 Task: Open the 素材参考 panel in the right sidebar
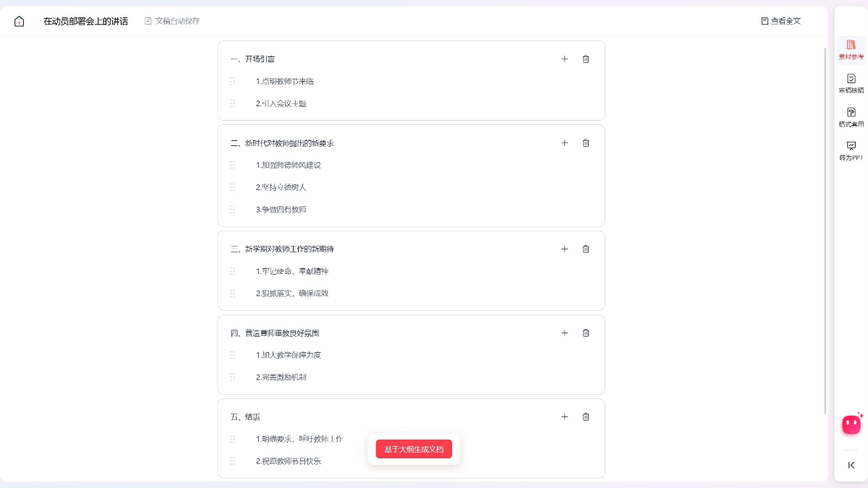(851, 49)
